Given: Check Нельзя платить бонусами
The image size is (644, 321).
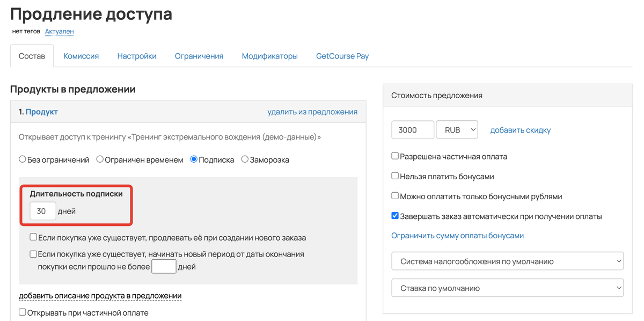Looking at the screenshot, I should coord(395,176).
